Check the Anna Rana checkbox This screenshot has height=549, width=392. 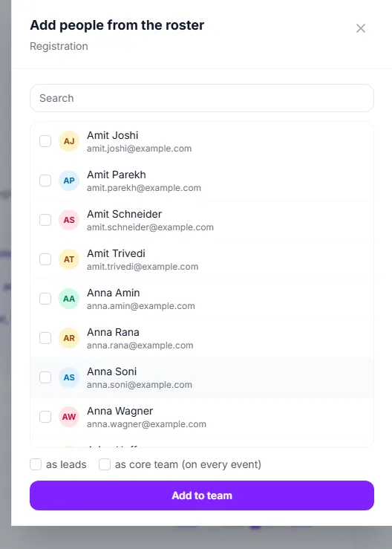tap(45, 338)
